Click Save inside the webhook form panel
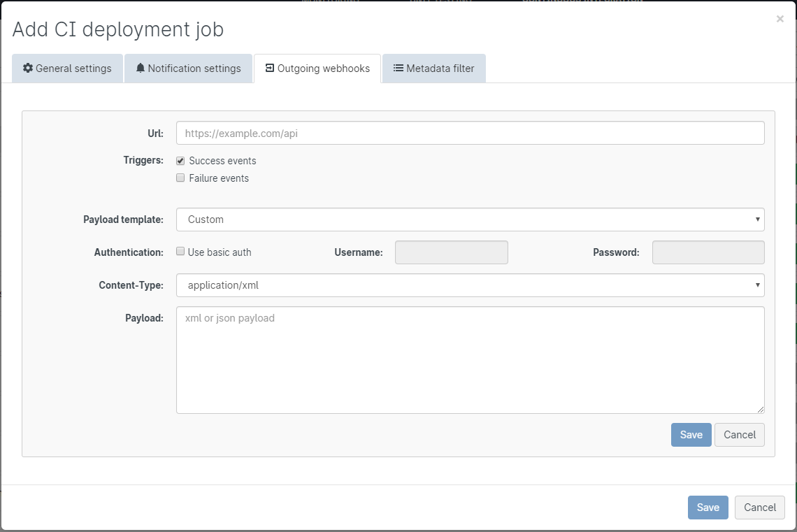 click(691, 435)
